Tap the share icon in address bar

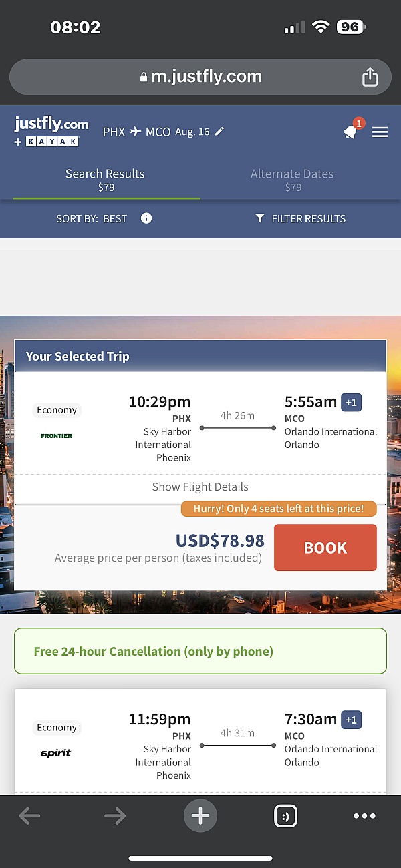pos(370,77)
